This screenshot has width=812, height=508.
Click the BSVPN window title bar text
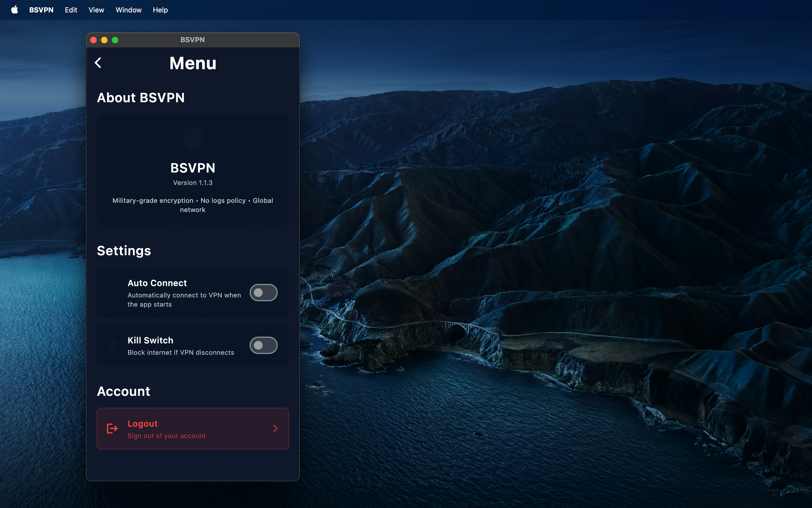pyautogui.click(x=193, y=40)
